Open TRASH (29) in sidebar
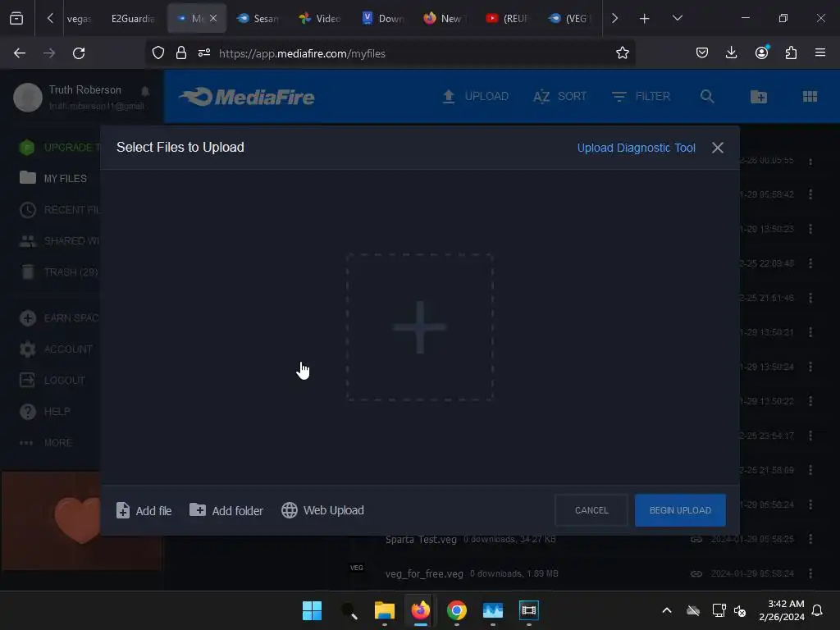Viewport: 840px width, 630px height. [59, 272]
